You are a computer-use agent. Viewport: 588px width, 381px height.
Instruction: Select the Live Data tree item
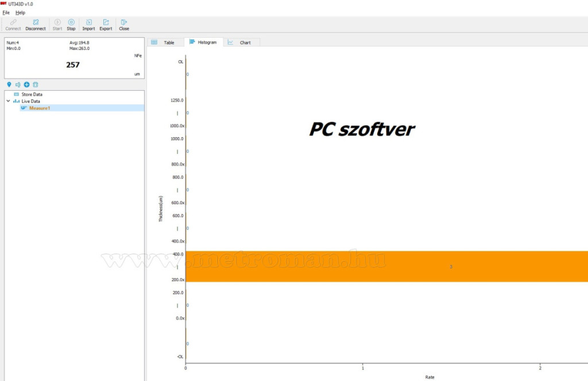click(30, 101)
